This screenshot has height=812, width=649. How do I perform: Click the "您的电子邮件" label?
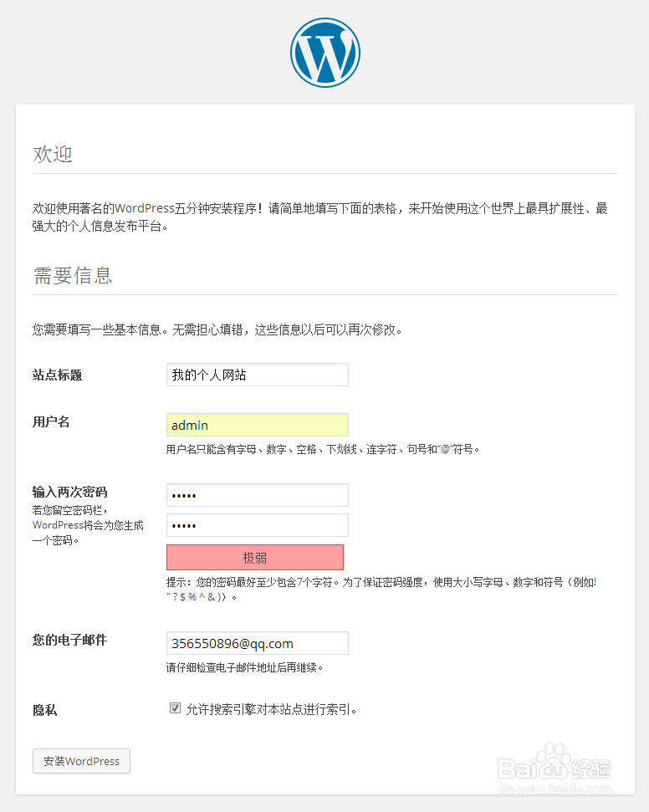[x=69, y=640]
